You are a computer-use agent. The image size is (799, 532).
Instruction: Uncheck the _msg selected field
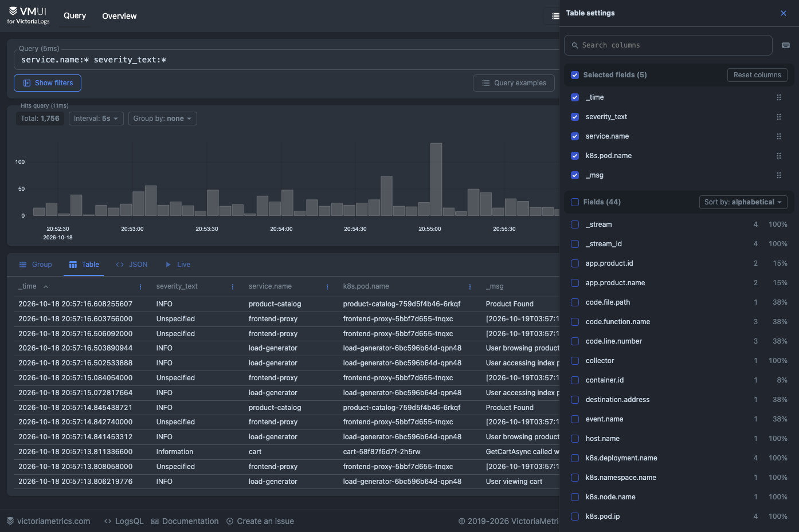(x=575, y=175)
